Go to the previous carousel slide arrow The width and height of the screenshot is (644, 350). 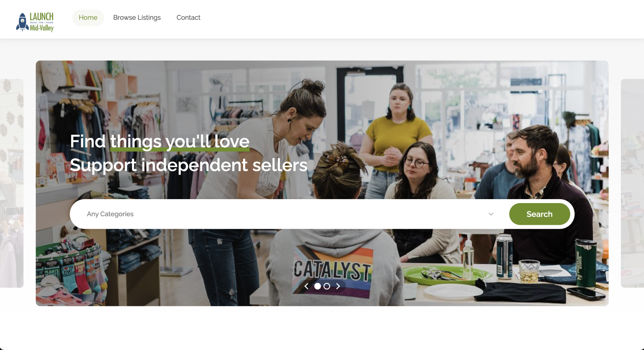pyautogui.click(x=307, y=286)
